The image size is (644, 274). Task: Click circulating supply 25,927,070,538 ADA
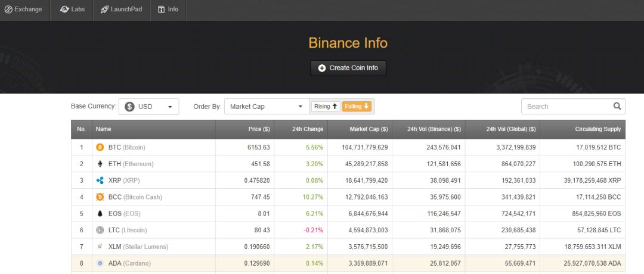coord(592,263)
